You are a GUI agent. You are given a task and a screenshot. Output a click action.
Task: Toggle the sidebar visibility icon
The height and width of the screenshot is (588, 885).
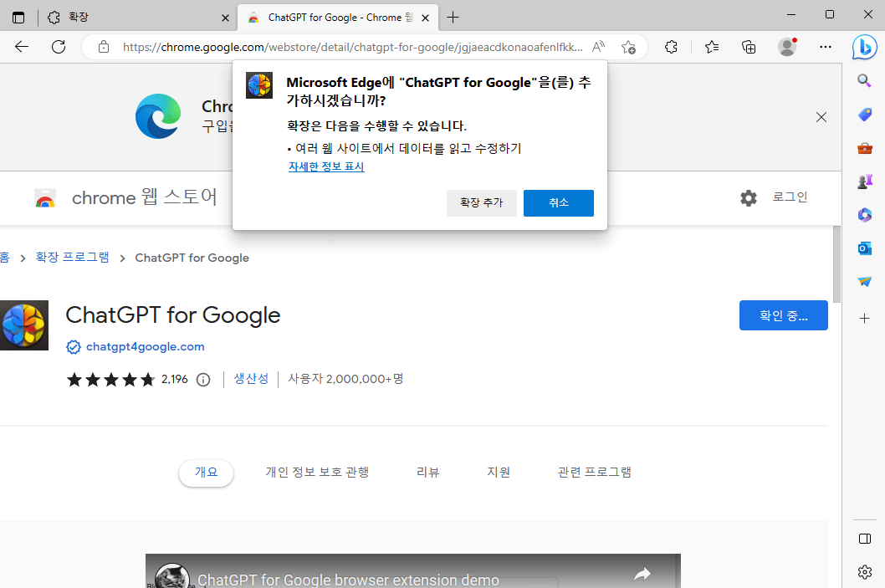tap(865, 539)
